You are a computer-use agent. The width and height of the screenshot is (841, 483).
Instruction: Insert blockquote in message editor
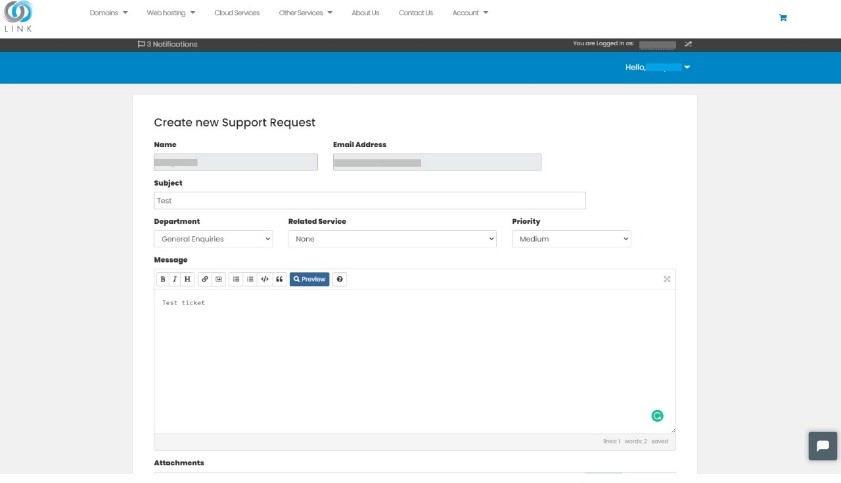tap(279, 279)
